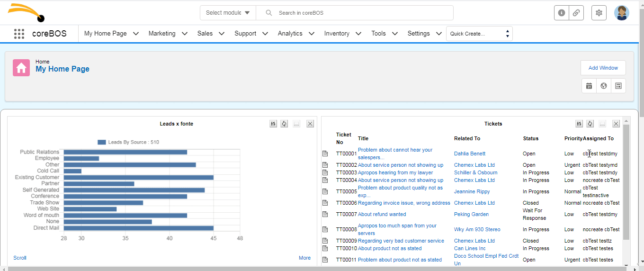Screen dimensions: 644x271
Task: Open the Sales menu
Action: tap(205, 34)
